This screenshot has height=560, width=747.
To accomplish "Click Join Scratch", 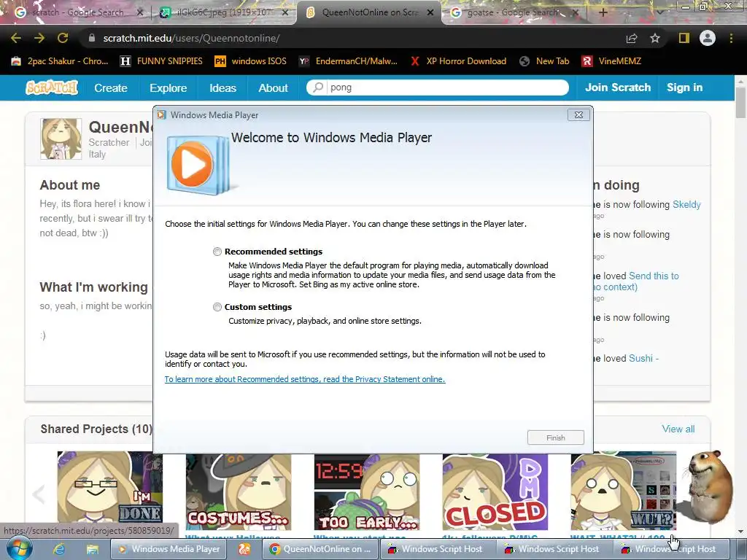I will [x=618, y=87].
